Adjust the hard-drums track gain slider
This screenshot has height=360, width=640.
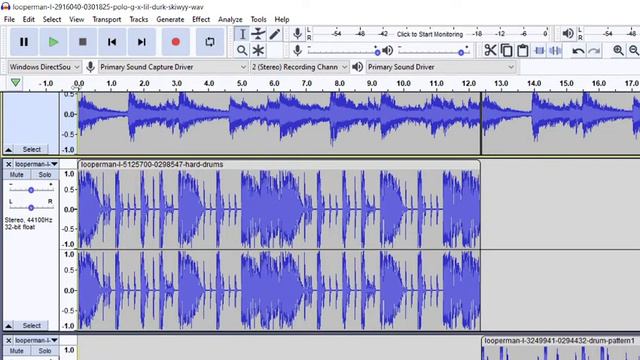pyautogui.click(x=31, y=190)
